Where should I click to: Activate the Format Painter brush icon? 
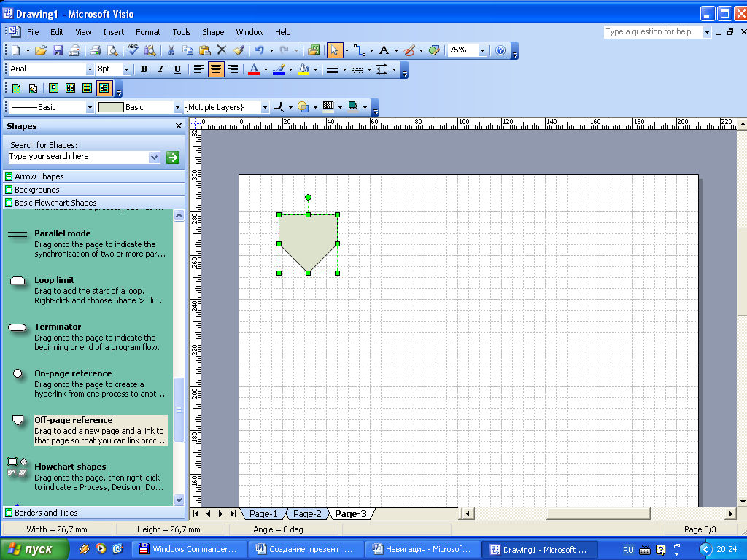239,50
